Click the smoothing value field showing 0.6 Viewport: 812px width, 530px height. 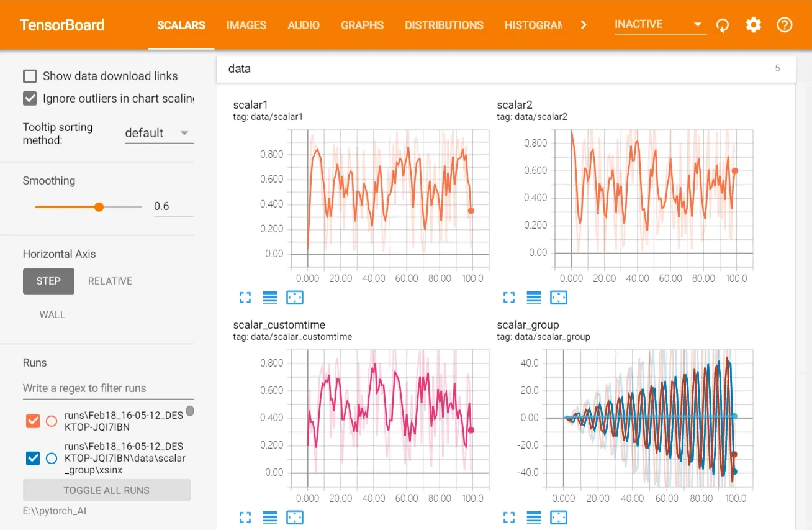[173, 206]
